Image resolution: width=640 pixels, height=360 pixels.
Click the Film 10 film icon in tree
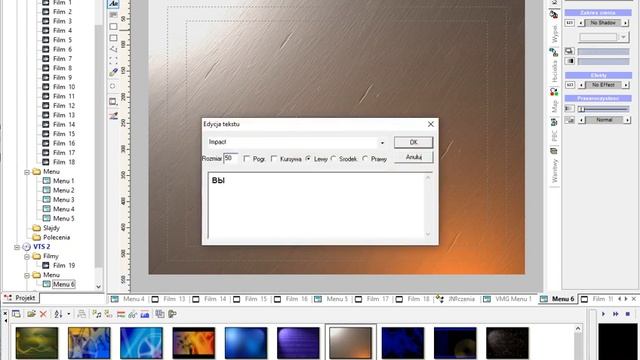46,87
